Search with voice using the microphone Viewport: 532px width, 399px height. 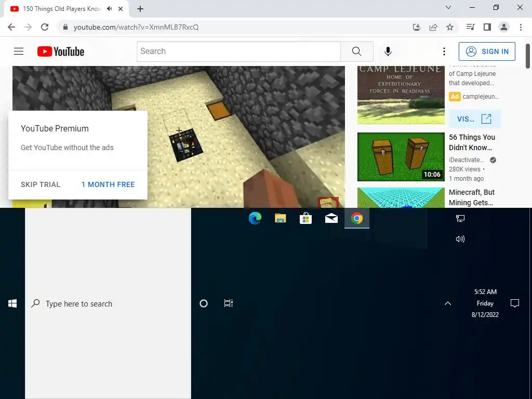[388, 51]
